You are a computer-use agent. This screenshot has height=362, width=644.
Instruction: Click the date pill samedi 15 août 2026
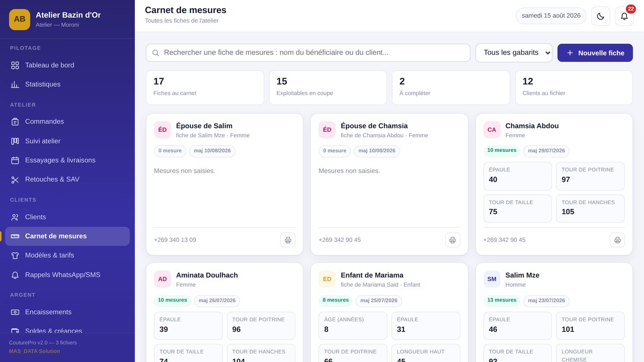[x=551, y=16]
